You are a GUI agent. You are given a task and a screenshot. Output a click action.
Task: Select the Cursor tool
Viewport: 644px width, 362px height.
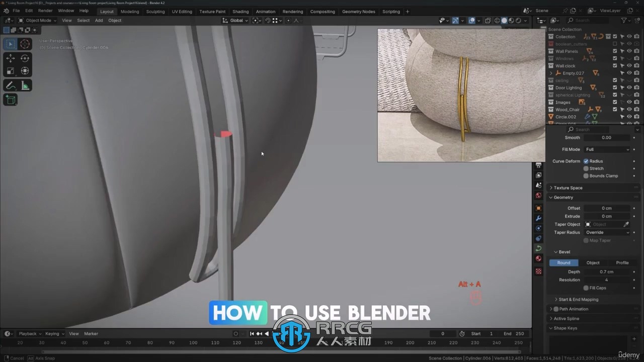(25, 44)
